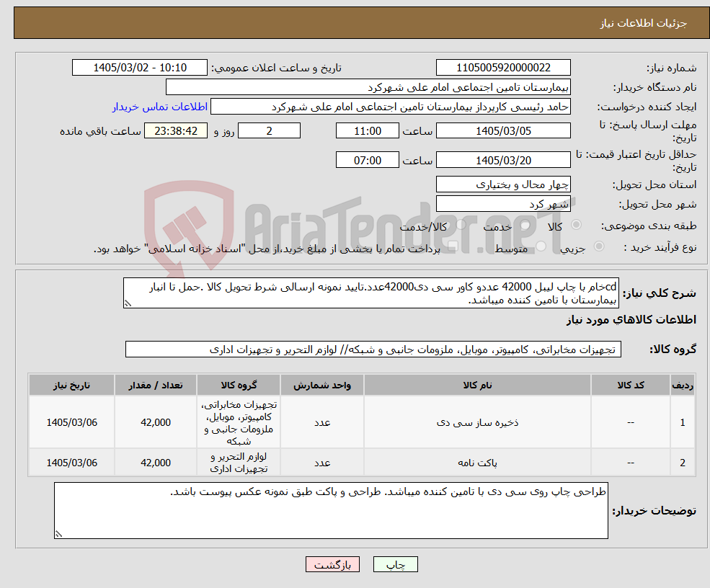The width and height of the screenshot is (710, 588).
Task: Click the جزئیات اطلاعات نیاز page header
Action: [x=643, y=23]
